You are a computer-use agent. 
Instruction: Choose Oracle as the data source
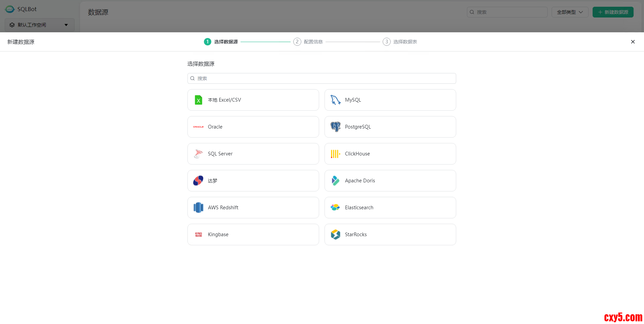click(x=253, y=127)
